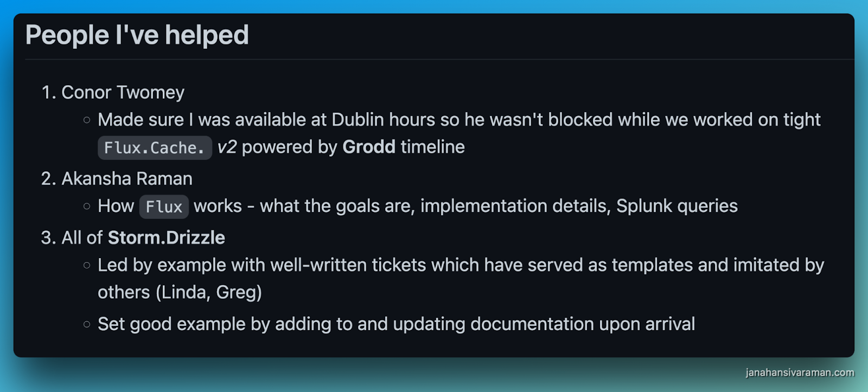
Task: Select the name Akansha Raman
Action: 127,178
